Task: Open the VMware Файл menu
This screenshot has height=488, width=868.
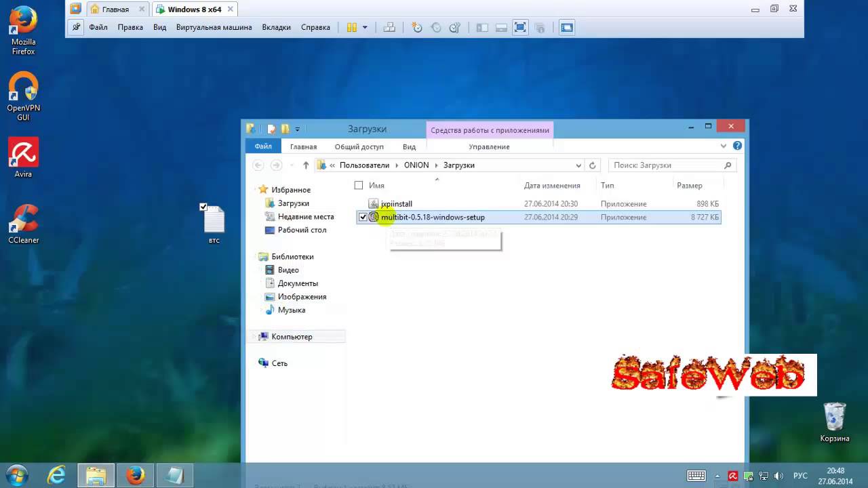Action: [x=98, y=27]
